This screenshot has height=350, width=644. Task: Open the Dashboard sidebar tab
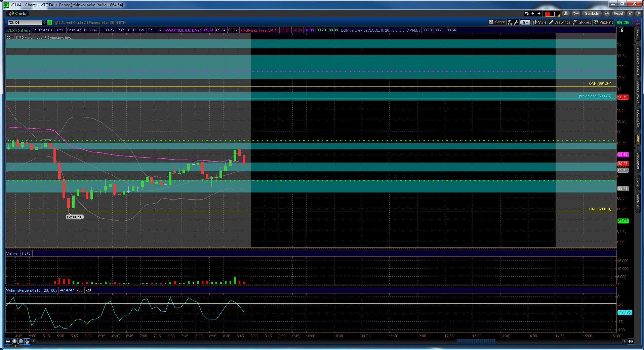[x=638, y=162]
